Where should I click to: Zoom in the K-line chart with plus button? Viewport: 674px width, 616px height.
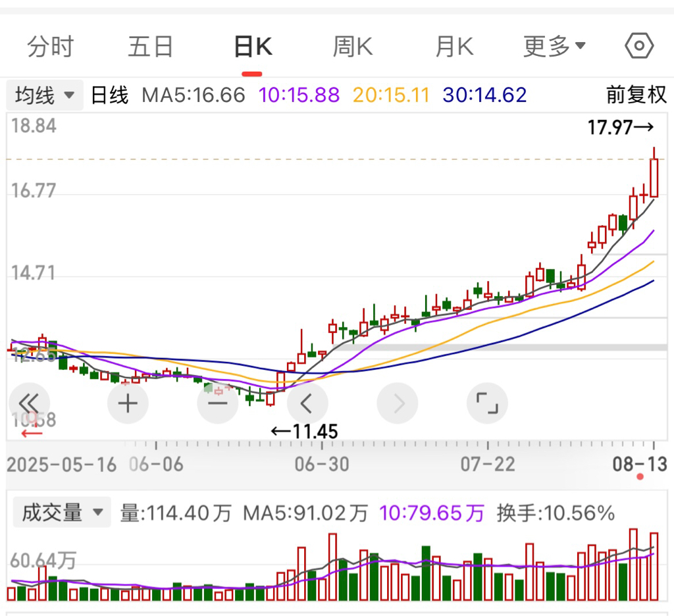pyautogui.click(x=128, y=403)
